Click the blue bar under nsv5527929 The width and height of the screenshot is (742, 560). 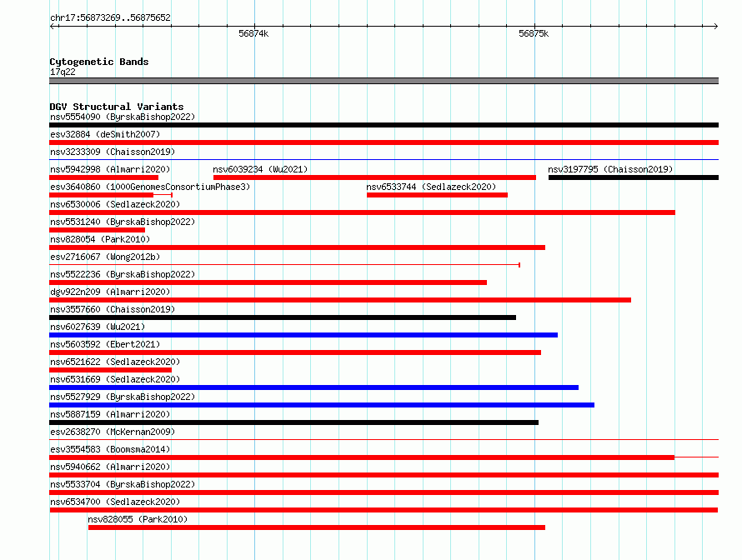322,405
